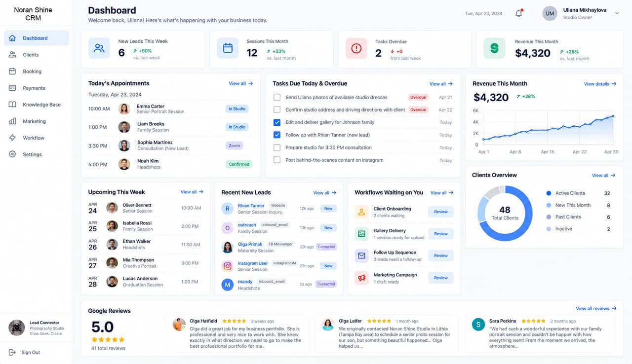632x364 pixels.
Task: Click the Marketing bar chart icon
Action: (x=12, y=121)
